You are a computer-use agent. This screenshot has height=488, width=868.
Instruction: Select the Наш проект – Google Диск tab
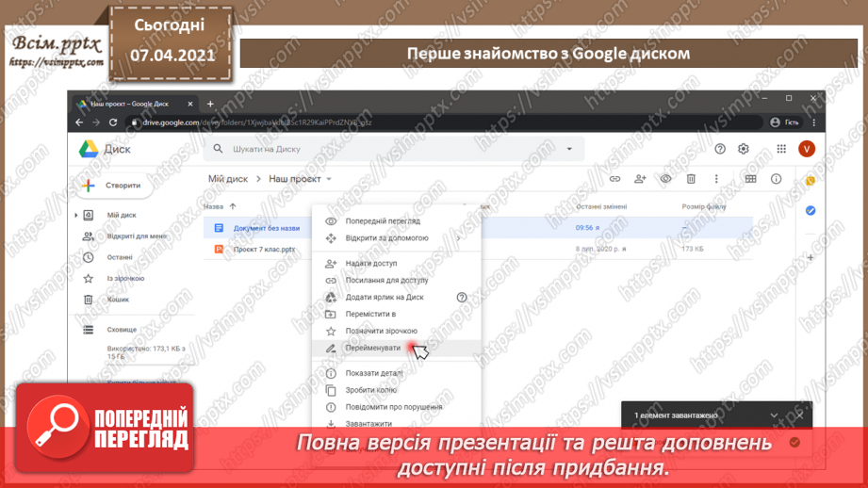[x=133, y=104]
